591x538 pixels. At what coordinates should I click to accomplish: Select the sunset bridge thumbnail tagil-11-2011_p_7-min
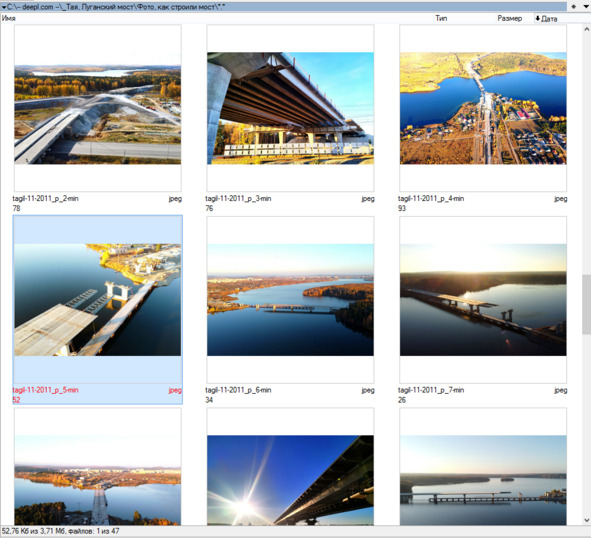pos(483,300)
